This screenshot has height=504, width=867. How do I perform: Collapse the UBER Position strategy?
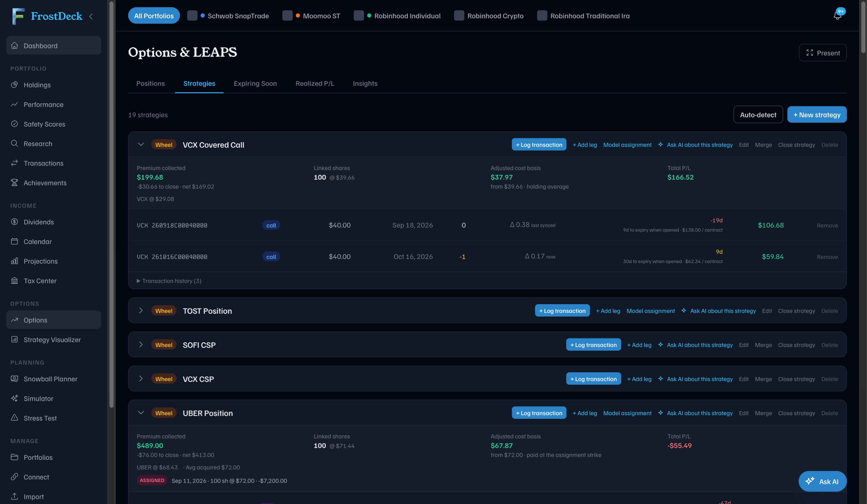141,413
